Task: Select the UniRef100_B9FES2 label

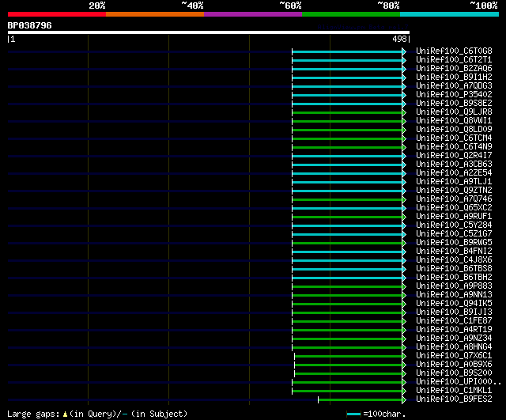Action: 454,399
